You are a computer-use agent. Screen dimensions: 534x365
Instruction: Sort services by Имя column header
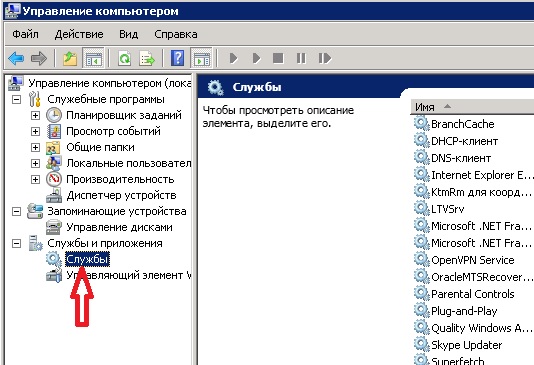point(472,107)
